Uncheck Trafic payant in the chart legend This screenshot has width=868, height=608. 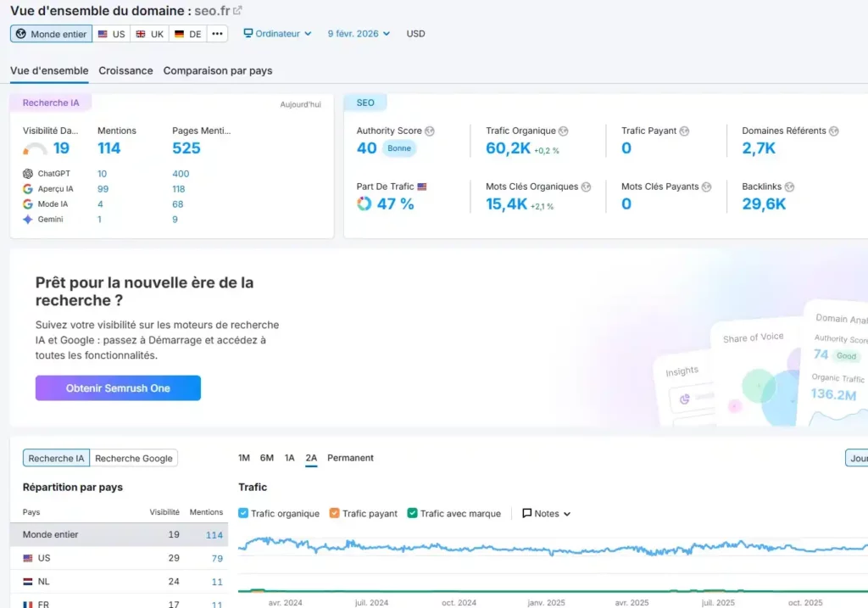pyautogui.click(x=334, y=513)
